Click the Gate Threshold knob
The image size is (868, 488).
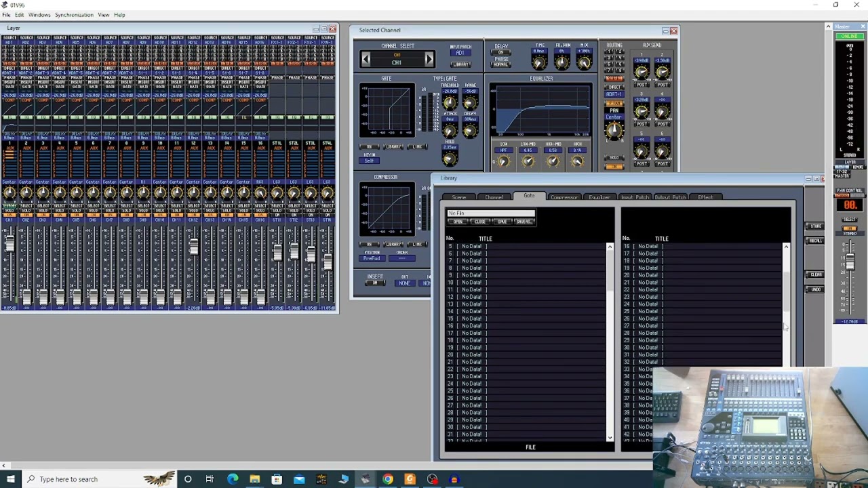pos(450,102)
